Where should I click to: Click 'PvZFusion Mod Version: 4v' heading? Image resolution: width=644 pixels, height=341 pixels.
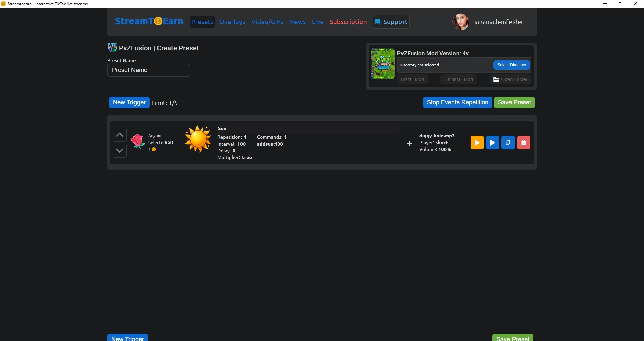[433, 53]
